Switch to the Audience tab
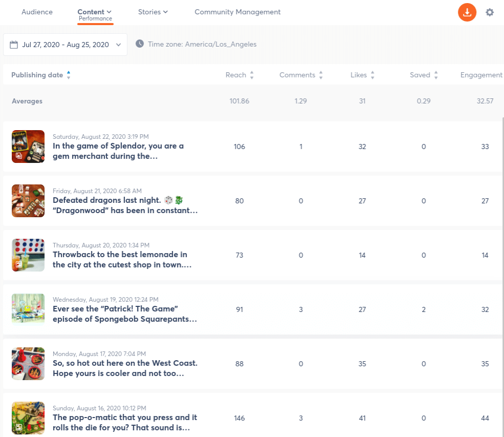504x437 pixels. 37,12
